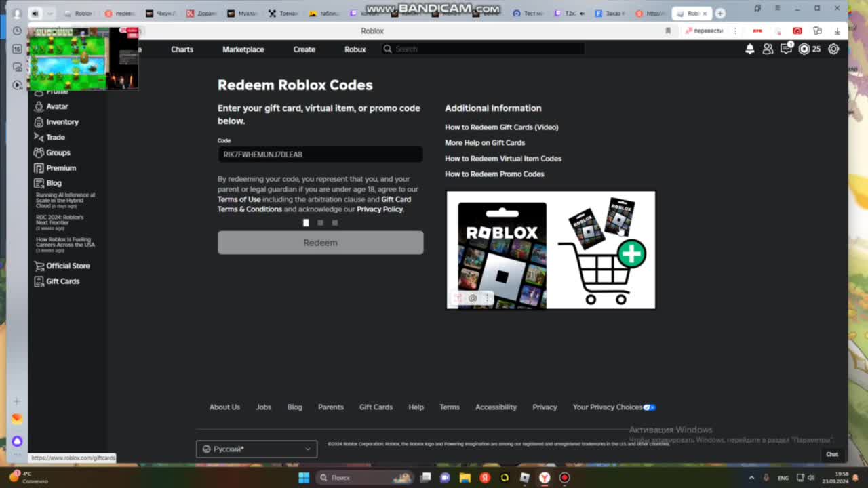Click the Accessibility footer link
Screen dimensions: 868x488
[496, 407]
